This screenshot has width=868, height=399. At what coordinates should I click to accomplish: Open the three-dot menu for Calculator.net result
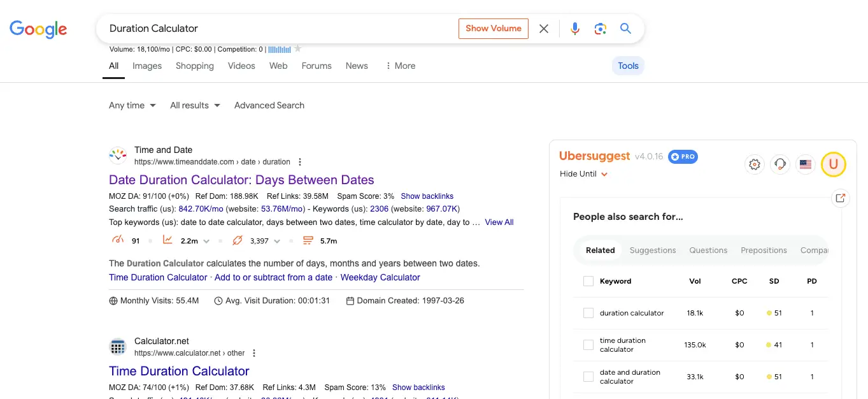(x=254, y=353)
